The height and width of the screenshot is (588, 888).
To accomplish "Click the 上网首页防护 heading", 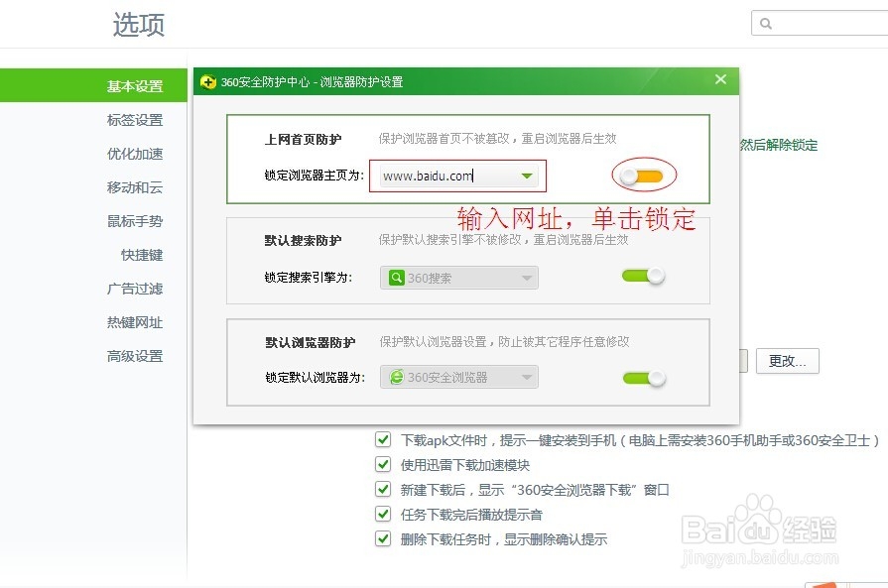I will click(303, 139).
